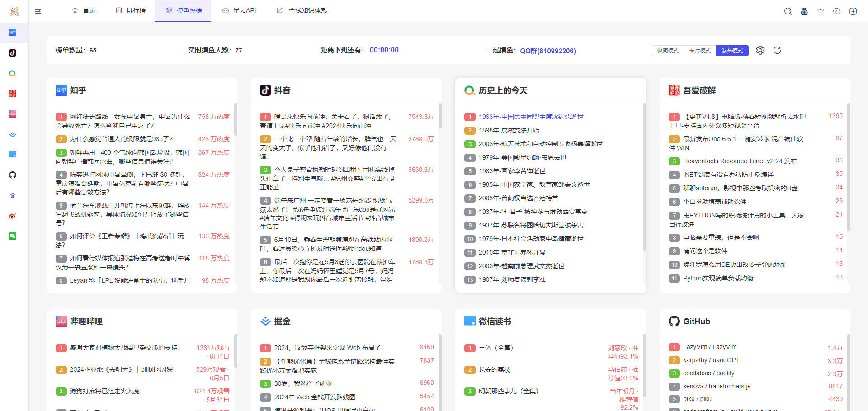This screenshot has width=868, height=411.
Task: Select the WeChat icon in the sidebar
Action: [13, 236]
